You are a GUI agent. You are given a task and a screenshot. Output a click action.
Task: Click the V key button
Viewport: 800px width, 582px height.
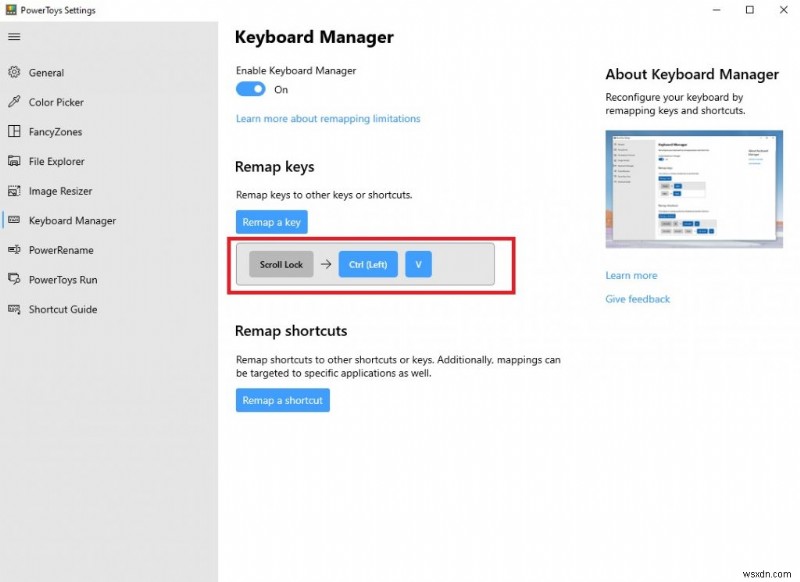point(418,264)
